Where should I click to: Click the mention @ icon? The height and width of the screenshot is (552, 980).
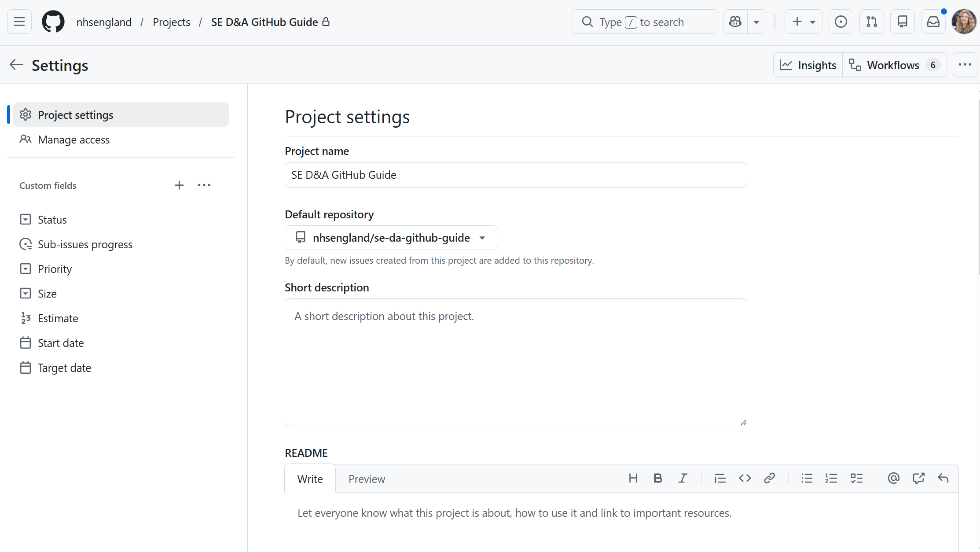[893, 478]
